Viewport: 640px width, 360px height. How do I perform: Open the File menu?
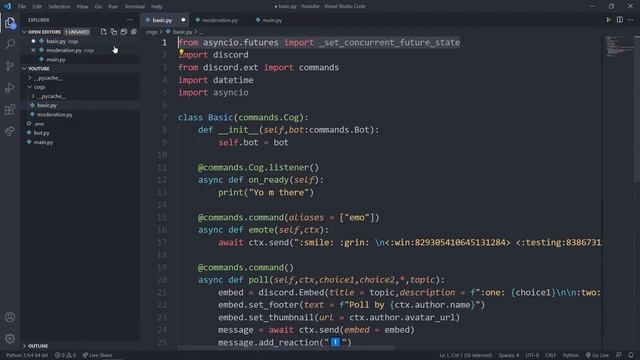tap(22, 7)
